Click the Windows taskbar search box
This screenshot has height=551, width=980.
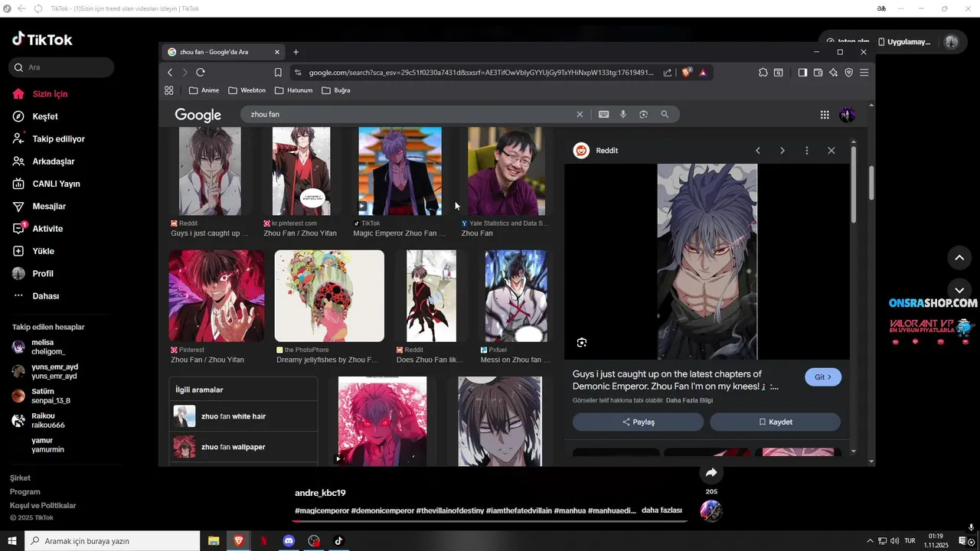pyautogui.click(x=113, y=541)
